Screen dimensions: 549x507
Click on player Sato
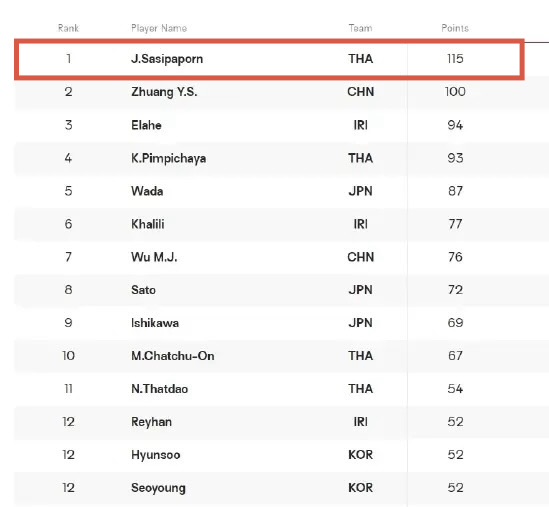tap(143, 290)
